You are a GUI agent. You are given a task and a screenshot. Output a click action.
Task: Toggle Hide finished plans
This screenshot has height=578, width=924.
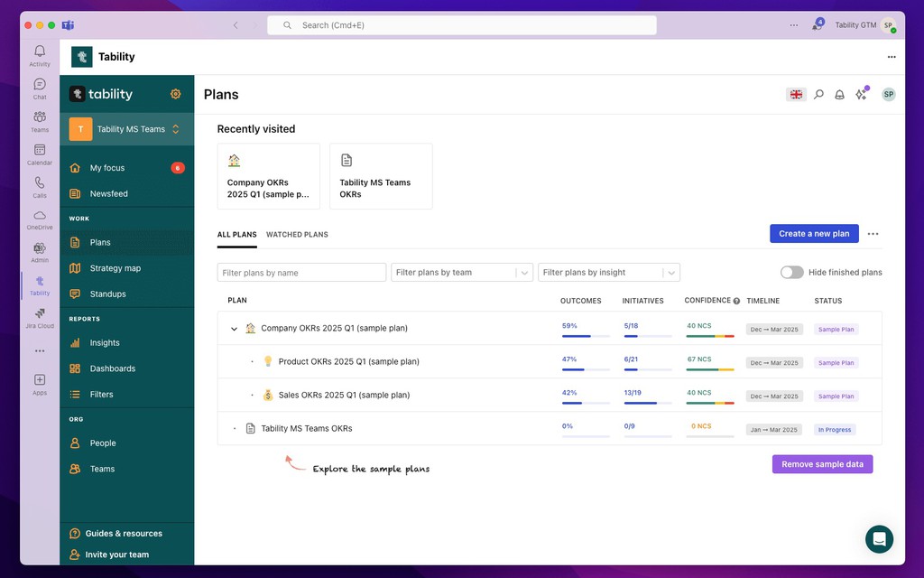click(x=791, y=272)
